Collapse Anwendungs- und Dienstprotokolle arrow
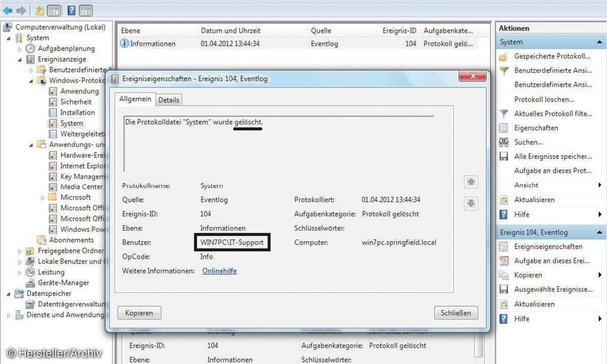Viewport: 607px width, 364px height. click(x=31, y=145)
